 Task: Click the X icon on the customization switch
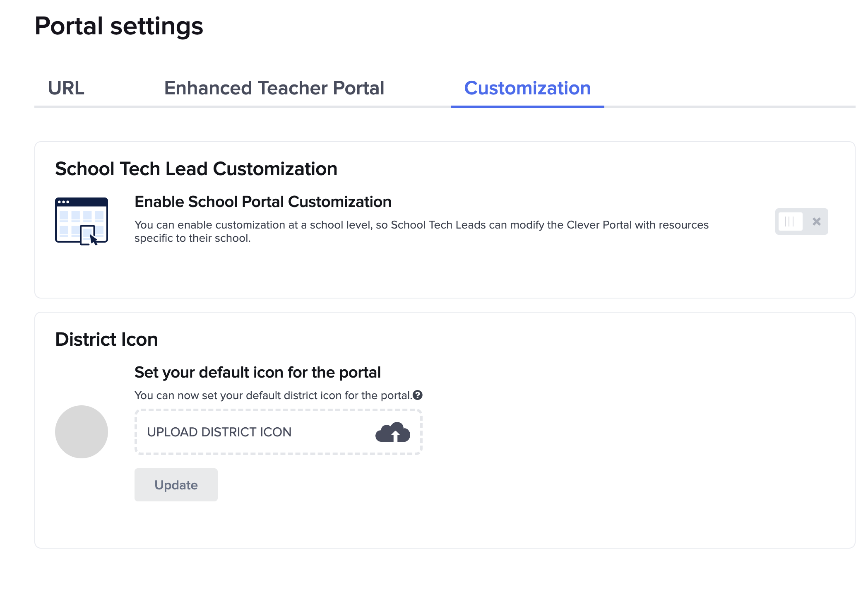click(817, 222)
